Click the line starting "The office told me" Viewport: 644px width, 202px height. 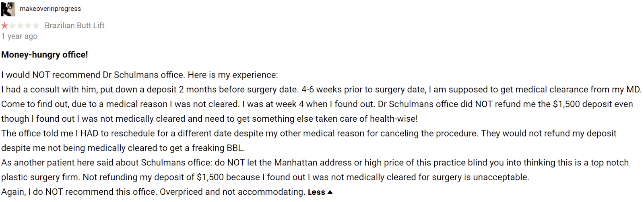[308, 133]
